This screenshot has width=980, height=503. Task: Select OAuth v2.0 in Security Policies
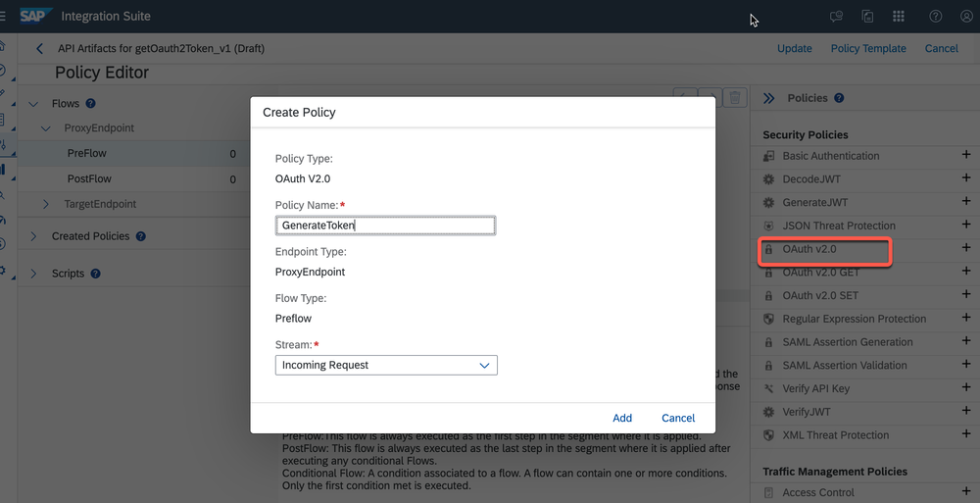(808, 250)
